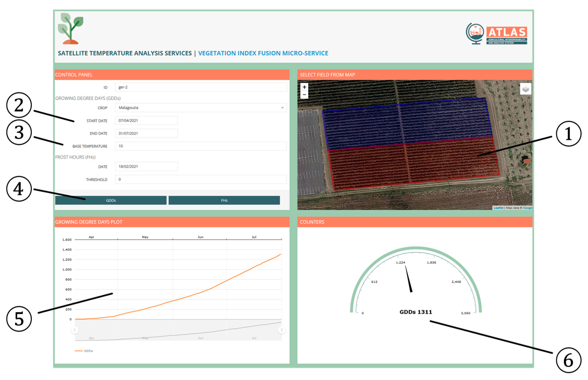Click the left range handle of the plot

pyautogui.click(x=75, y=330)
